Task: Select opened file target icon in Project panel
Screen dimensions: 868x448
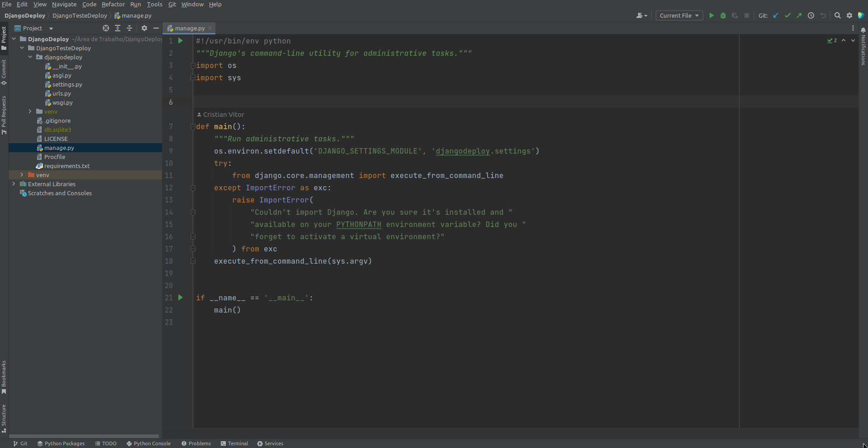Action: point(106,28)
